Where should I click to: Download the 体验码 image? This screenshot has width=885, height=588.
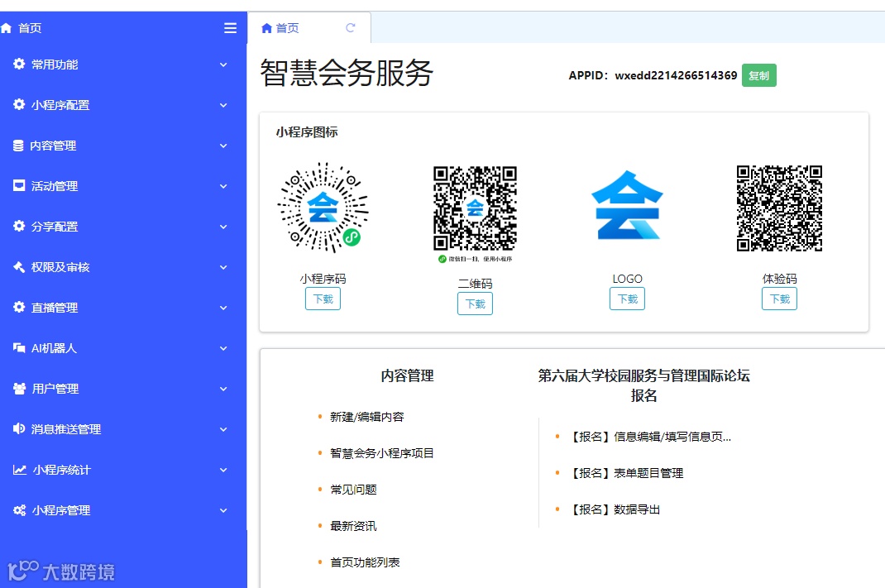tap(779, 299)
